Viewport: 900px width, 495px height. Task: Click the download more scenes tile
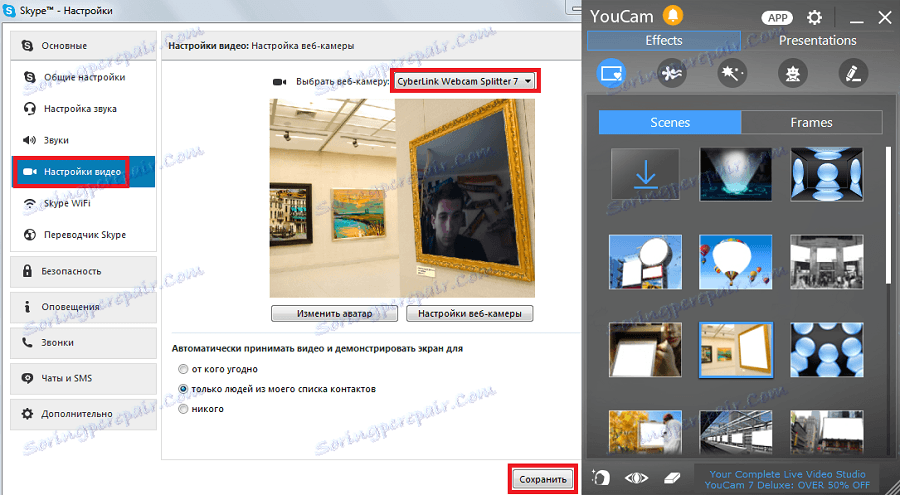click(645, 174)
